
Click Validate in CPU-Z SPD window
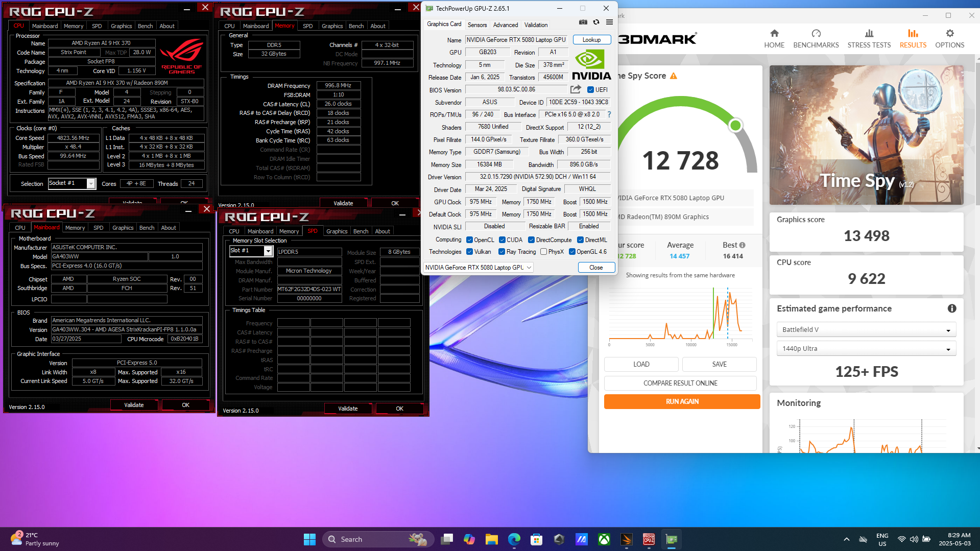tap(348, 409)
